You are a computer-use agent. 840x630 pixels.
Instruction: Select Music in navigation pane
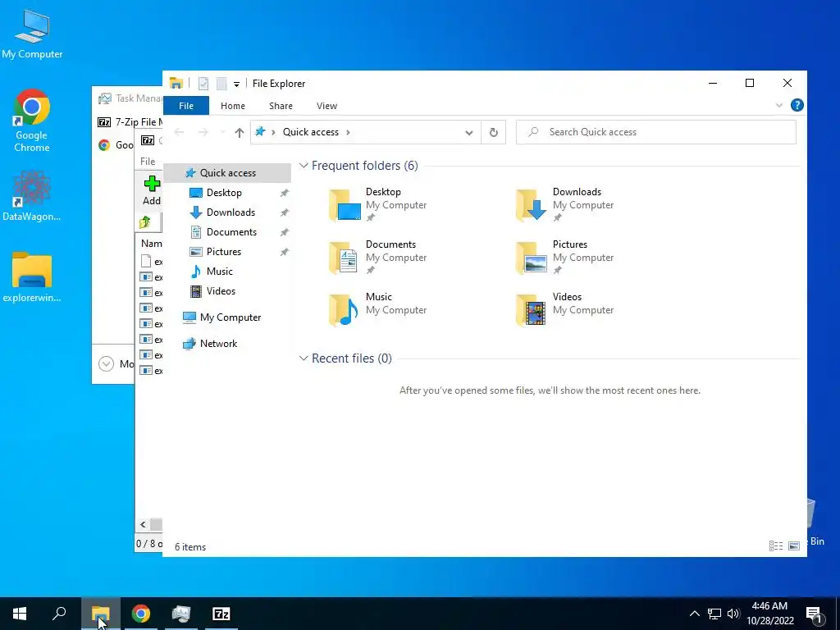[x=220, y=272]
